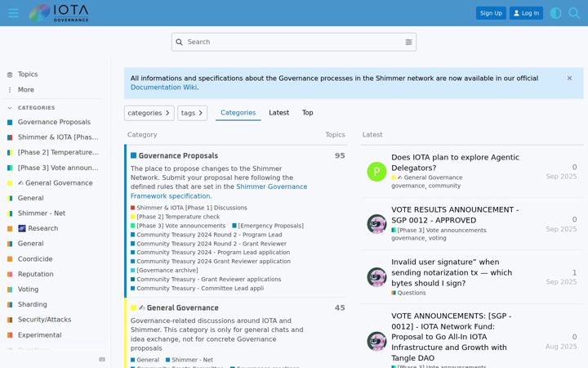Switch to the Top tab
Screen dimensions: 588x368
tap(308, 113)
